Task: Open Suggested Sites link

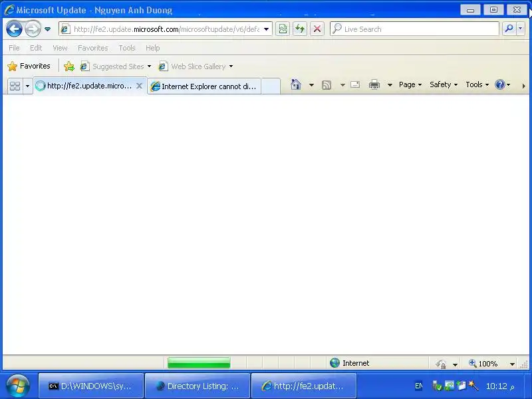Action: 115,66
